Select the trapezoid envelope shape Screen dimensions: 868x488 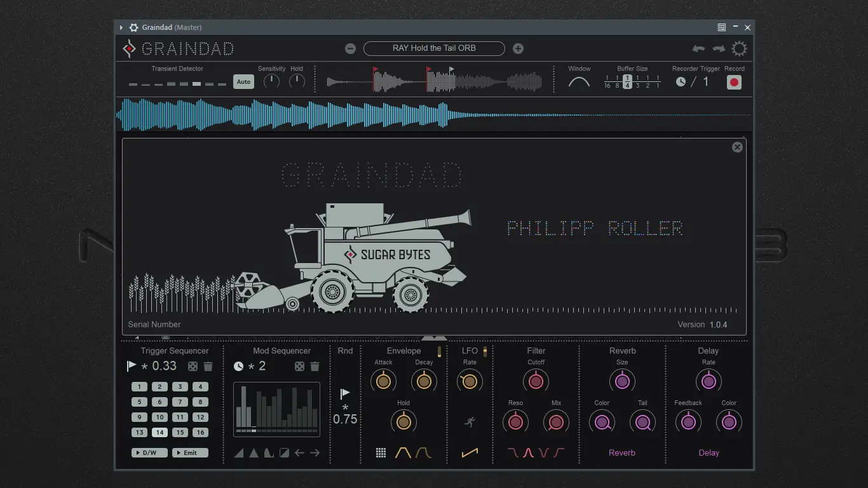pyautogui.click(x=403, y=453)
